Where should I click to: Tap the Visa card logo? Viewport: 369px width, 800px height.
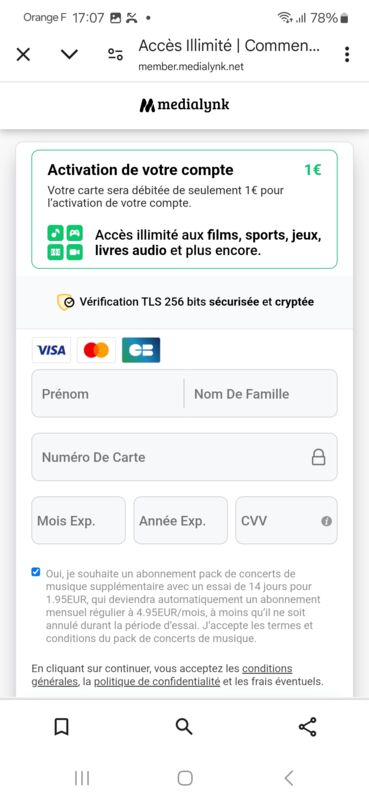[51, 350]
